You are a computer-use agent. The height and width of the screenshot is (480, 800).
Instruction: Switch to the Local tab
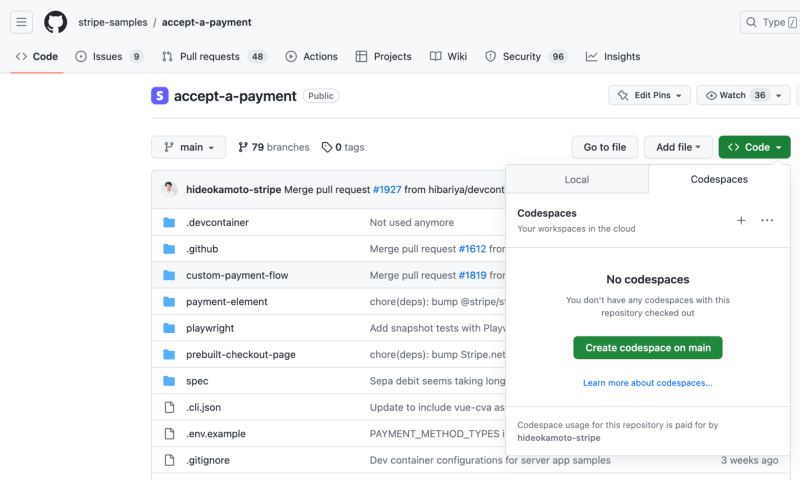tap(577, 180)
